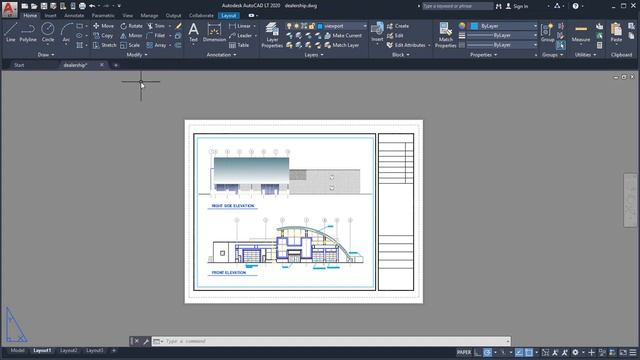Insert a Table

pyautogui.click(x=239, y=45)
